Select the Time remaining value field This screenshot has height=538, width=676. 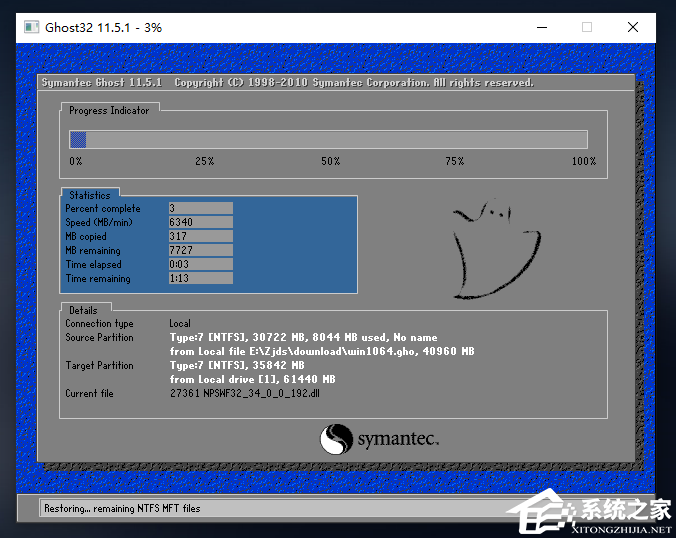click(x=200, y=279)
